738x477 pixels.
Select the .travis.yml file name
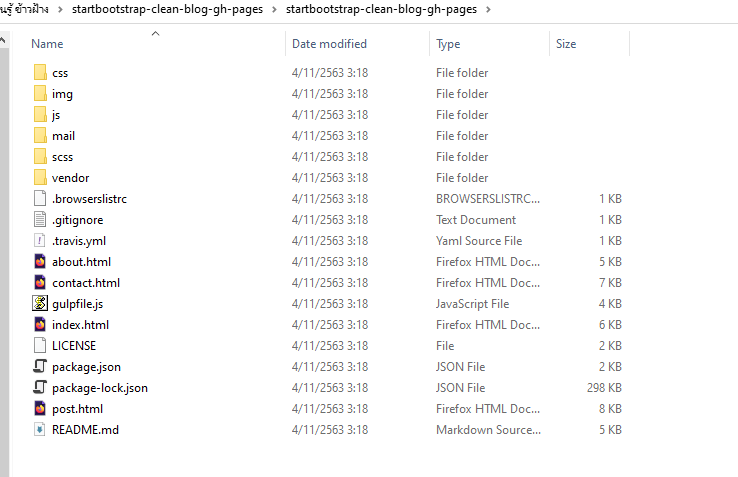click(79, 241)
